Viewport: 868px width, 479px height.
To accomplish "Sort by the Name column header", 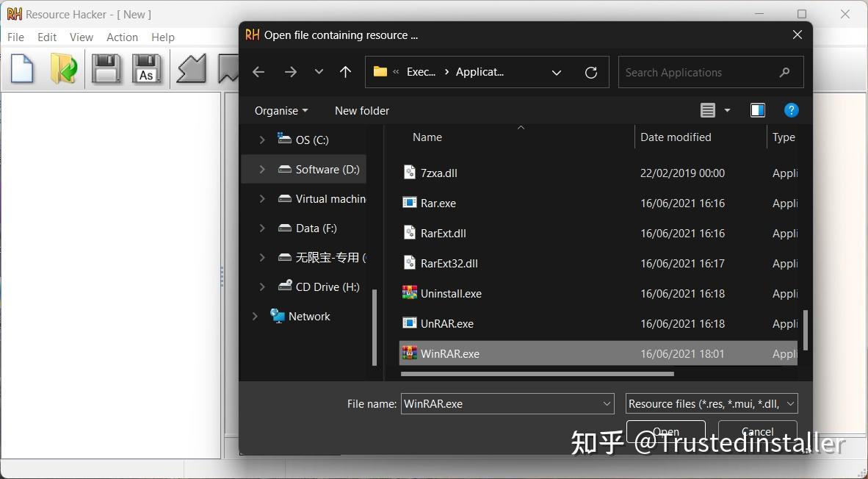I will click(x=427, y=137).
